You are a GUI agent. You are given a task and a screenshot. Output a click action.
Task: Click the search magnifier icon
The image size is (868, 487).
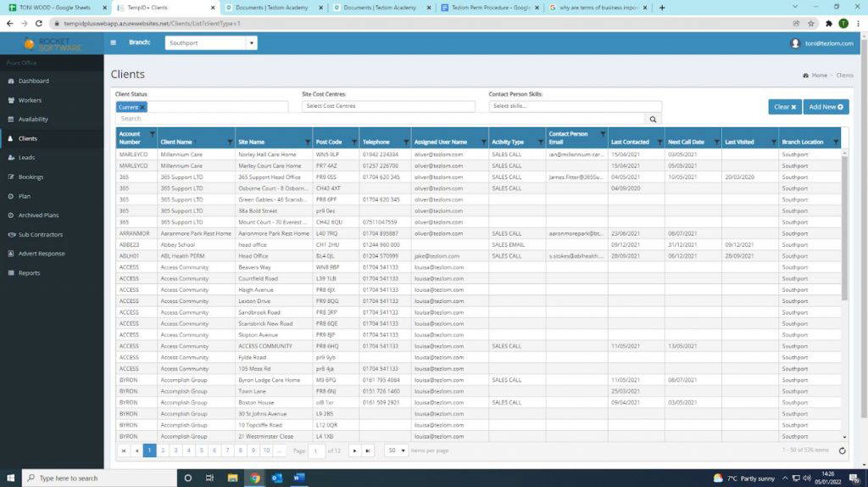point(652,120)
